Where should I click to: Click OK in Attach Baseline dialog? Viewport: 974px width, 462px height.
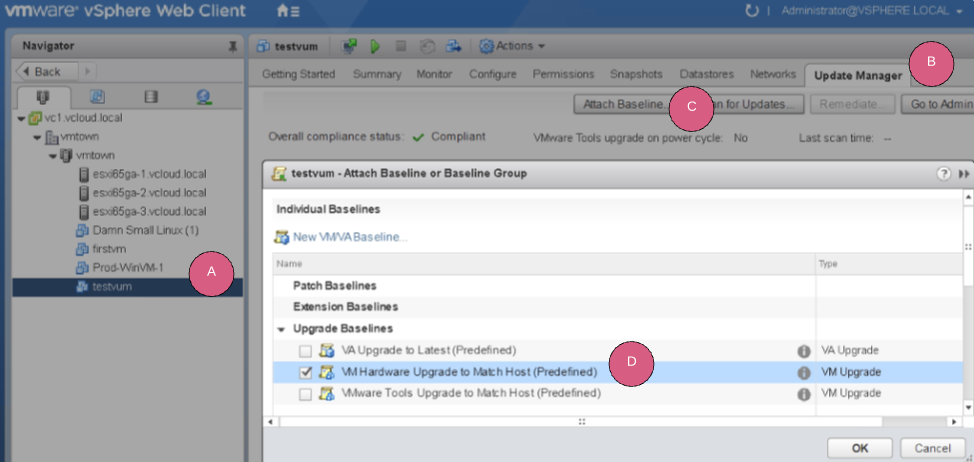click(x=860, y=448)
